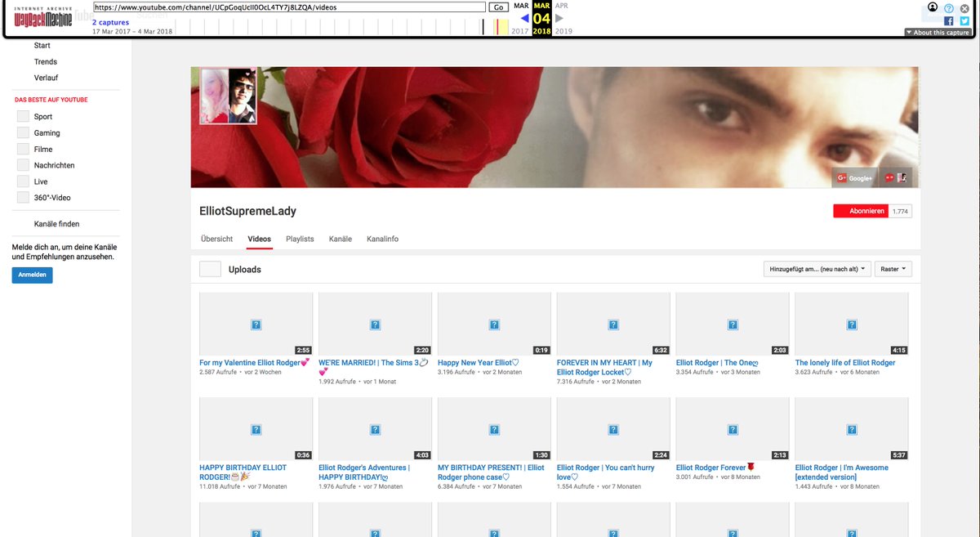The height and width of the screenshot is (537, 980).
Task: Click the Nachrichten category icon
Action: (x=23, y=166)
